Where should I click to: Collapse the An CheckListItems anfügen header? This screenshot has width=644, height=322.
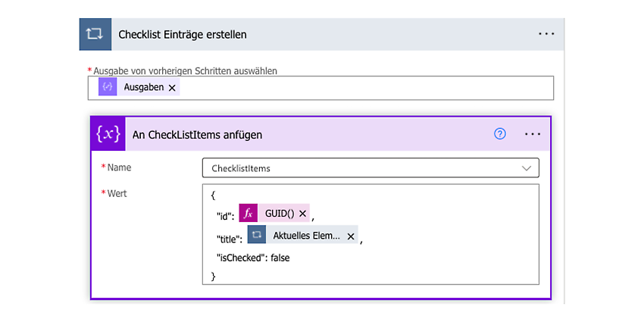click(x=320, y=134)
